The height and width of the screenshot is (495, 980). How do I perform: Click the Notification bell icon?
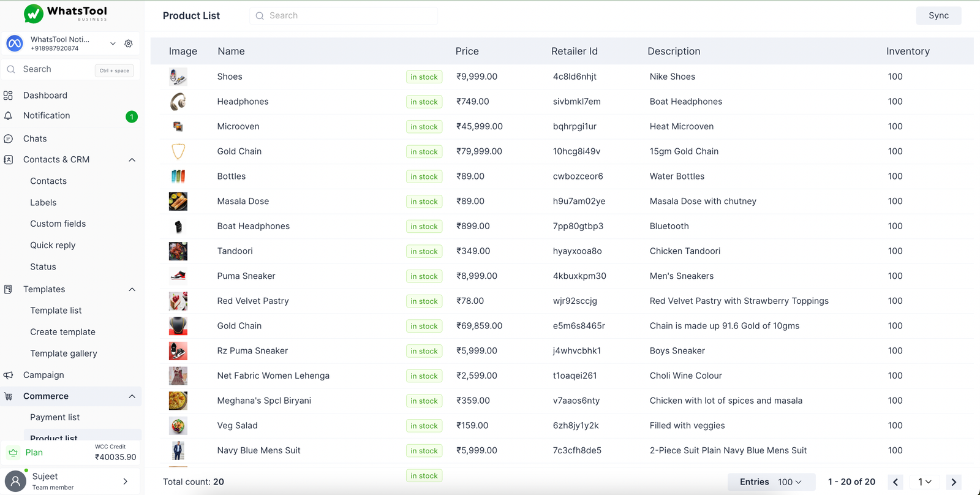(8, 116)
